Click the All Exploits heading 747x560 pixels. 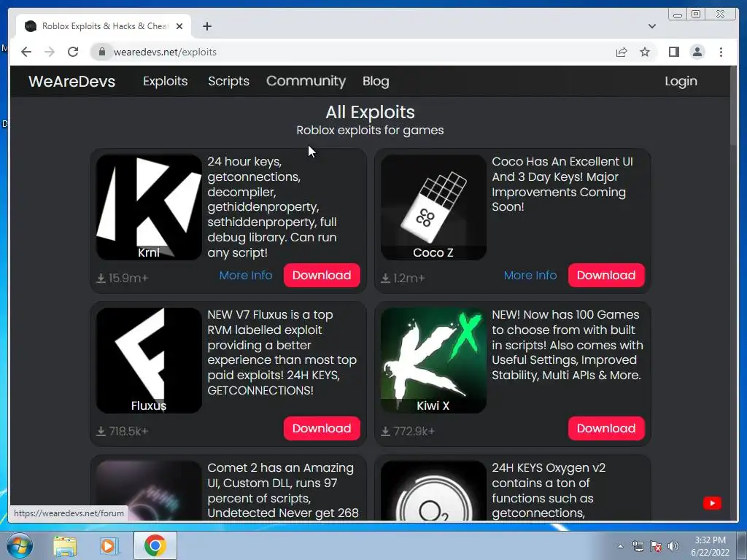pos(370,112)
